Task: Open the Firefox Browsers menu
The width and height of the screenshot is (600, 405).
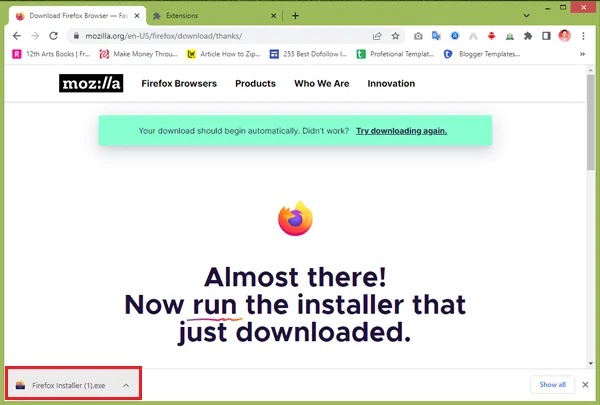Action: coord(179,83)
